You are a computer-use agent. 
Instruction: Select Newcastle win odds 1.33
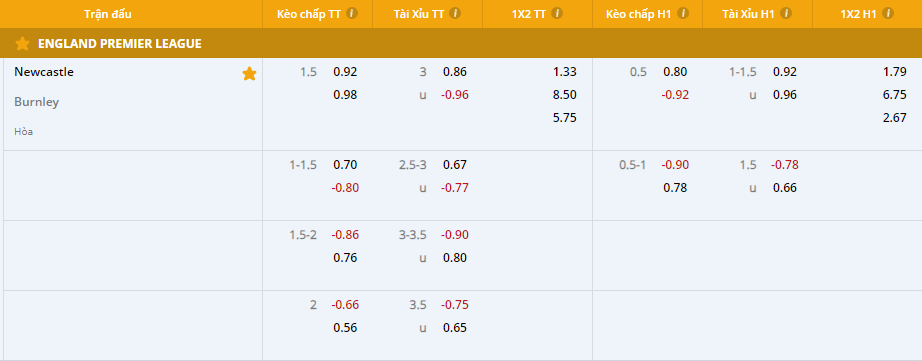(564, 72)
